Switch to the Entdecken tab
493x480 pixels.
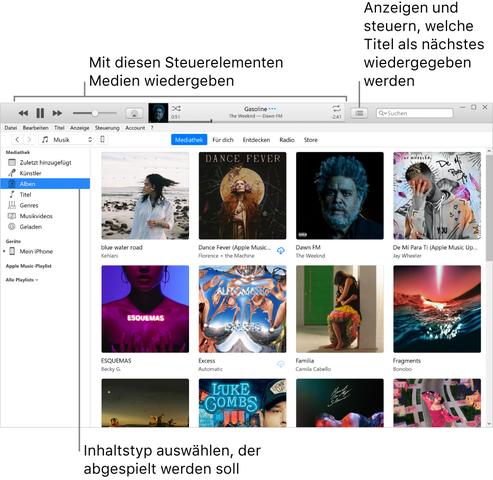pyautogui.click(x=256, y=140)
